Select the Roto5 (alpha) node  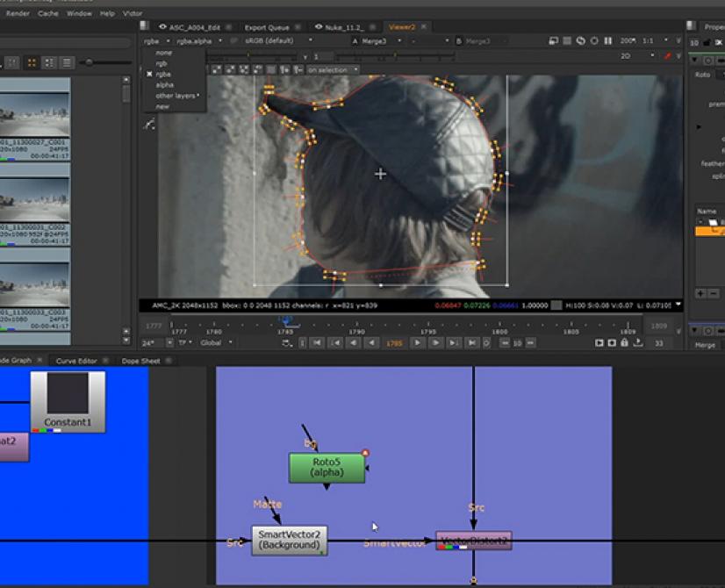(327, 467)
